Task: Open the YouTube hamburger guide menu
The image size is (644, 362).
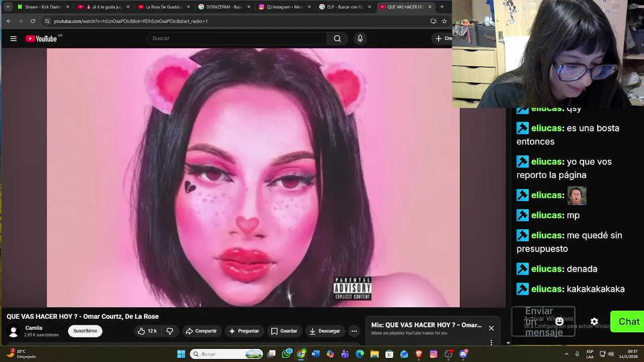Action: (14, 39)
